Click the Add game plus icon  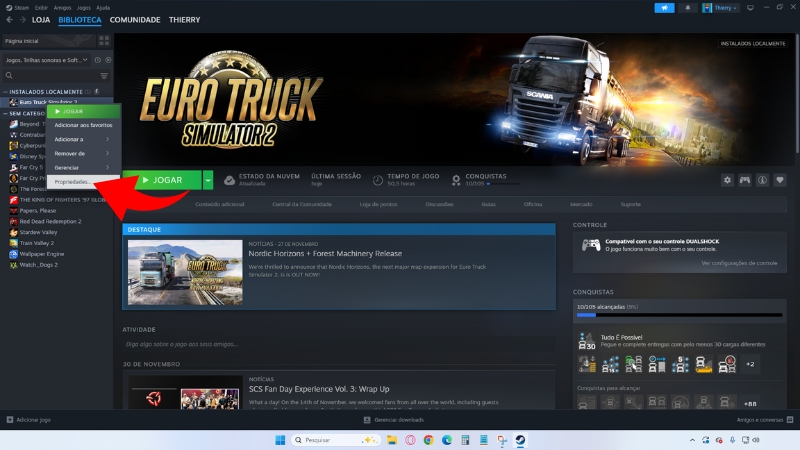(10, 420)
